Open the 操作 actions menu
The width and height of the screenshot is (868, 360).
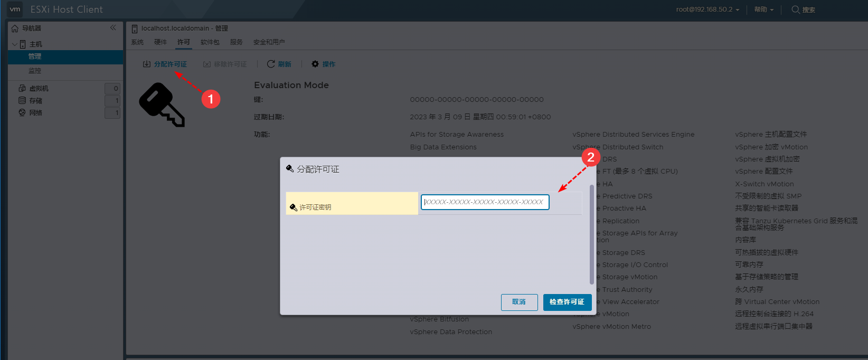[x=324, y=64]
